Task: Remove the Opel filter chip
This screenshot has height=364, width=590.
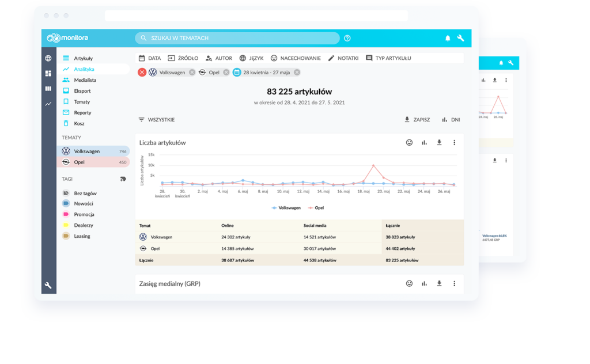Action: [226, 73]
